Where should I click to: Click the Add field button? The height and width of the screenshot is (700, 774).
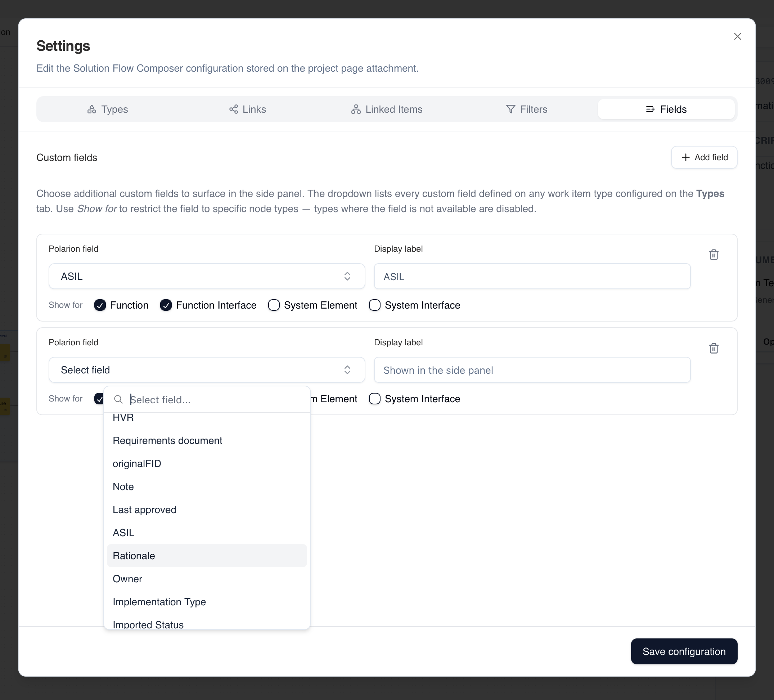coord(704,157)
